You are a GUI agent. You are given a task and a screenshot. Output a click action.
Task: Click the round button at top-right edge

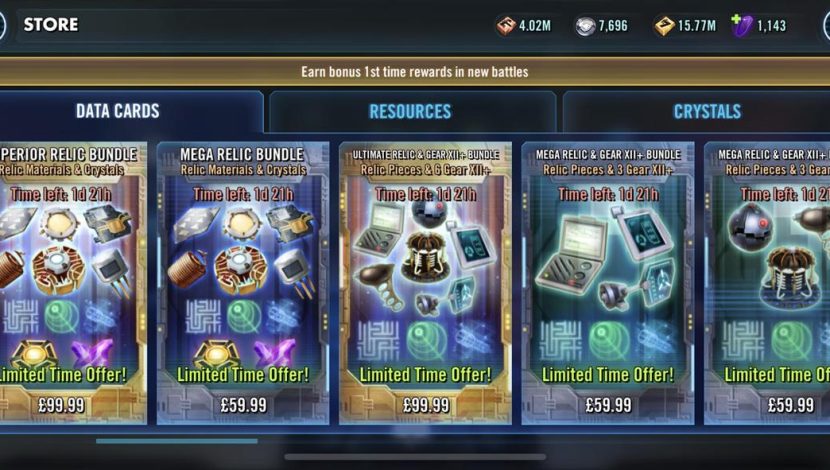[x=827, y=25]
